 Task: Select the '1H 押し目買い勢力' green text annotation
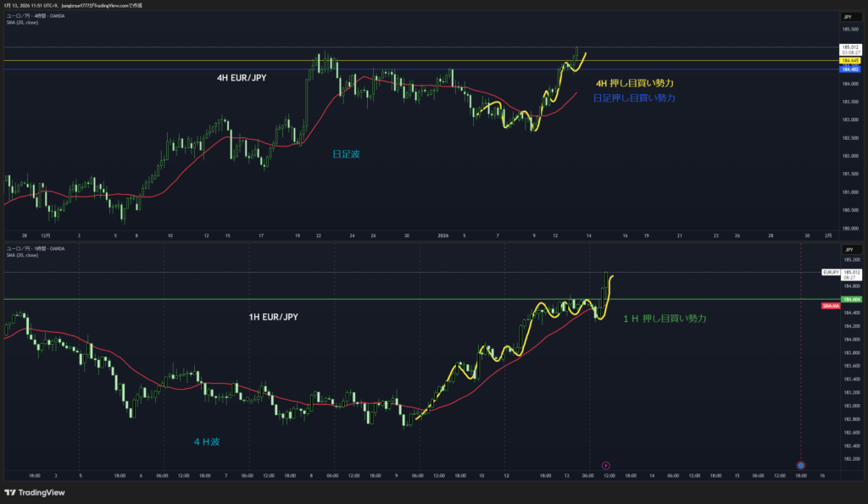[665, 318]
